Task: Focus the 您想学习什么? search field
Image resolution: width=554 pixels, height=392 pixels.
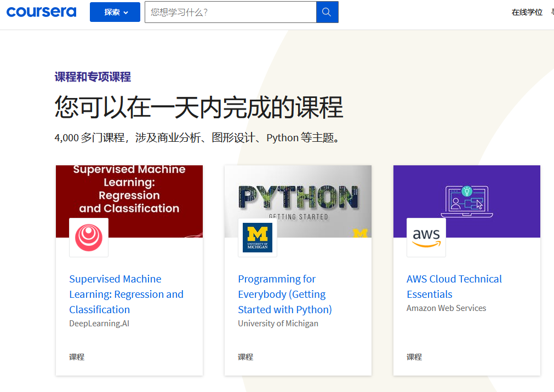Action: pyautogui.click(x=230, y=12)
